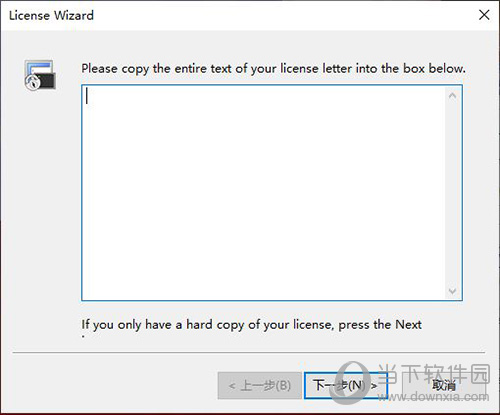The image size is (500, 415).
Task: Click the 当下软件园 watermark logo circle
Action: (x=348, y=383)
